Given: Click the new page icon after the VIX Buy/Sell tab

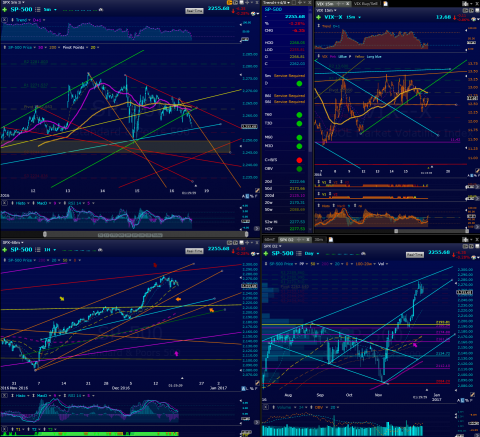Looking at the screenshot, I should pos(385,4).
